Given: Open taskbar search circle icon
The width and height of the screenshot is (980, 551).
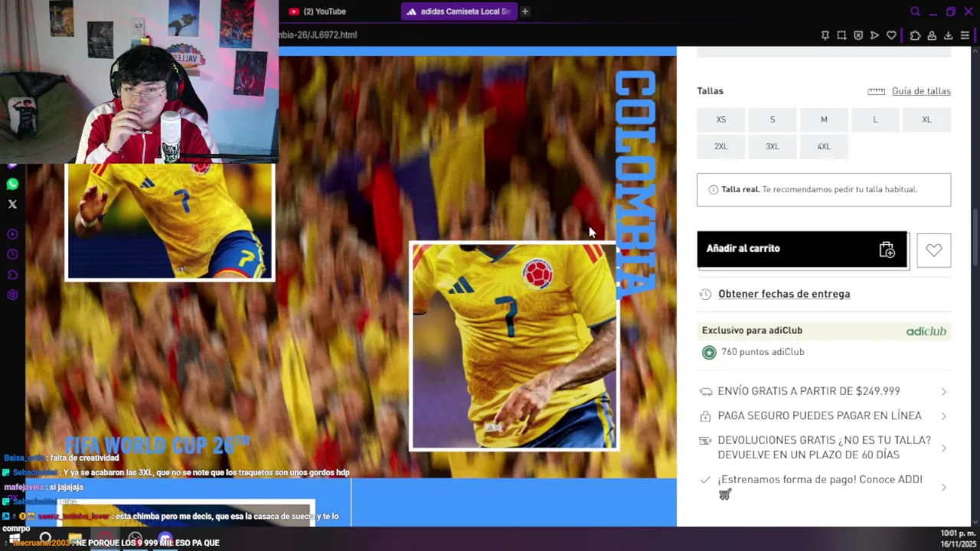Looking at the screenshot, I should tap(45, 539).
